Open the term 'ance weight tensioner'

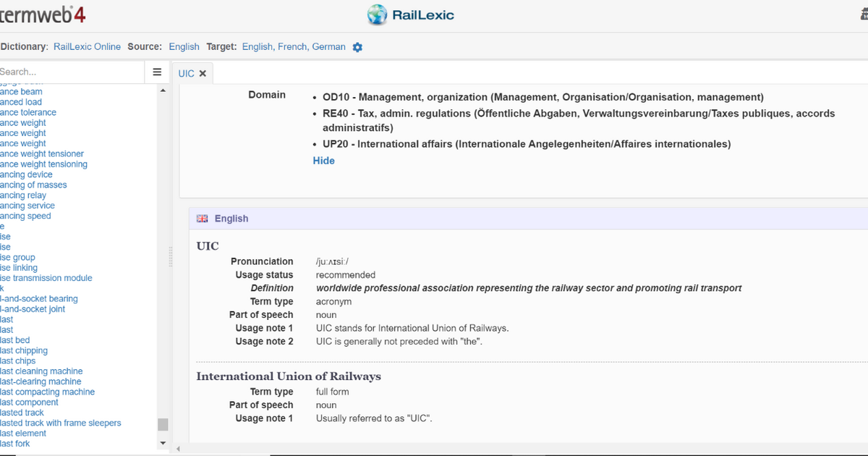[42, 153]
